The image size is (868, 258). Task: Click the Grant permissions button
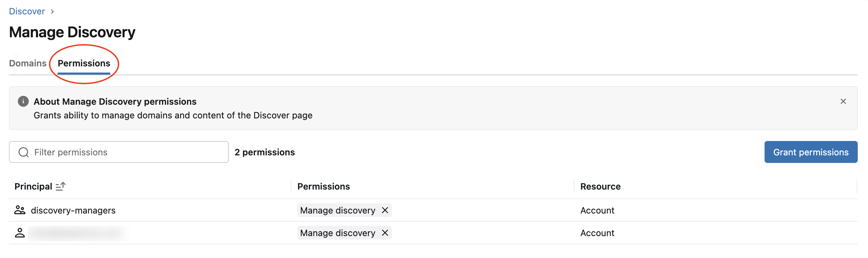(x=811, y=152)
